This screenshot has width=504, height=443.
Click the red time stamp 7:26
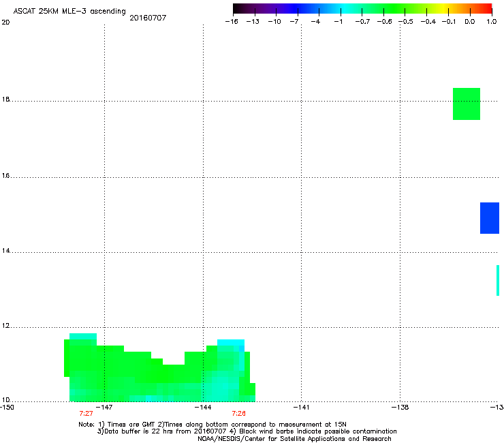pos(239,414)
